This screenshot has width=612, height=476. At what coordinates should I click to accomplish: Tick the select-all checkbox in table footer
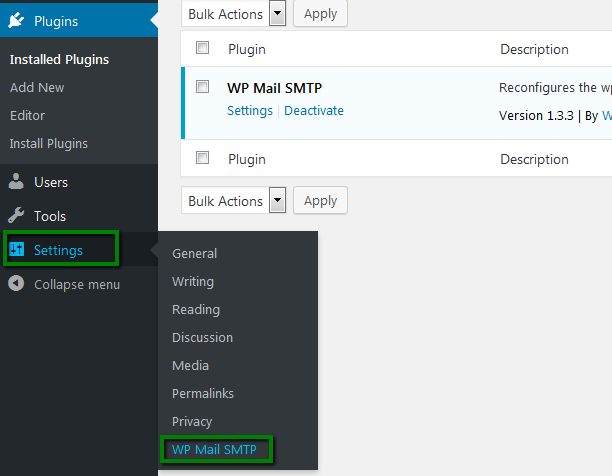click(x=202, y=158)
